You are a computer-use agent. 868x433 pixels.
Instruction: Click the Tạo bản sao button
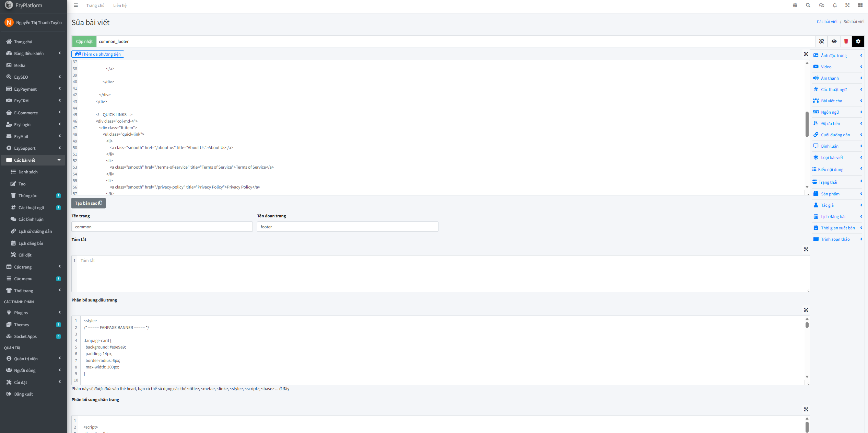click(89, 203)
